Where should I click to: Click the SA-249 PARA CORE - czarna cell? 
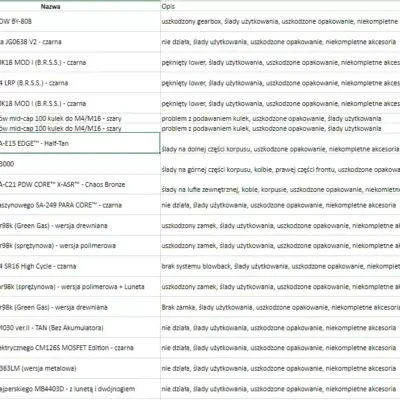80,205
